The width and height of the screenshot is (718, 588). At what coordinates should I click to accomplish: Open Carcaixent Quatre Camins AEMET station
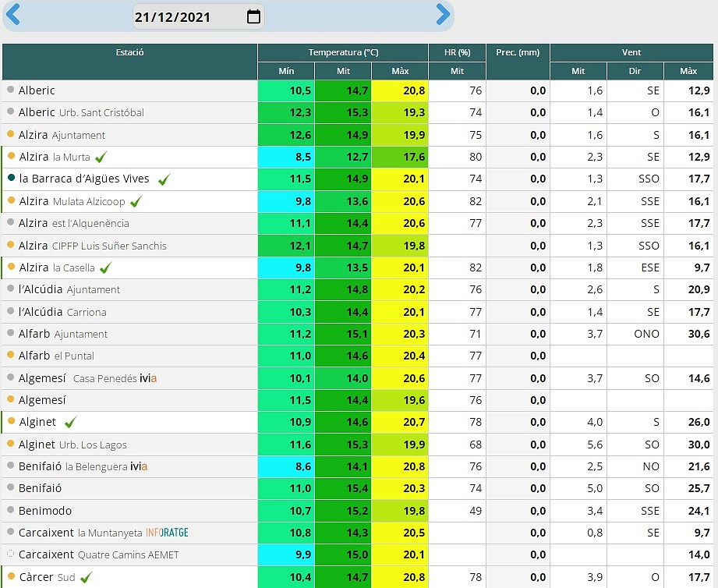98,555
